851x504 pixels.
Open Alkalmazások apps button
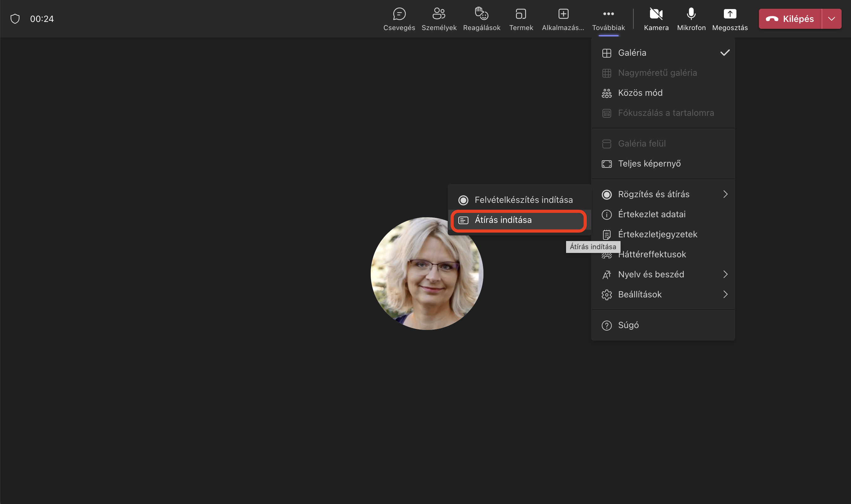click(563, 19)
